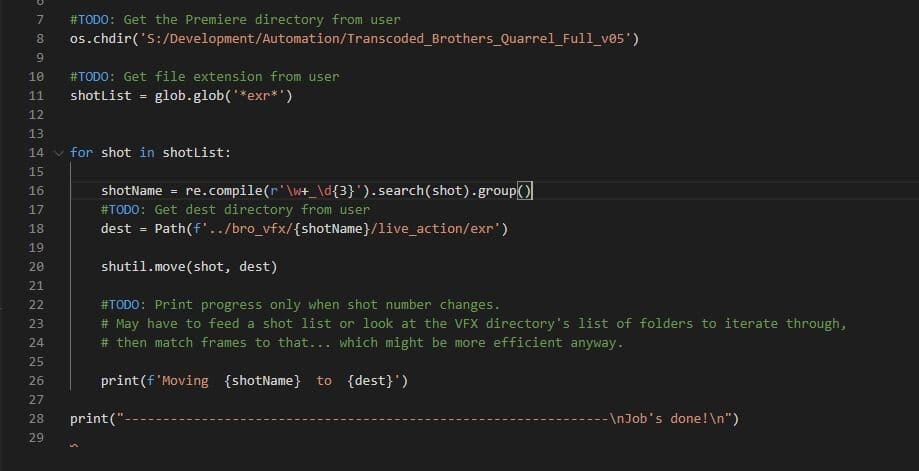This screenshot has width=919, height=471.
Task: Place cursor on os.chdir call
Action: coord(97,39)
